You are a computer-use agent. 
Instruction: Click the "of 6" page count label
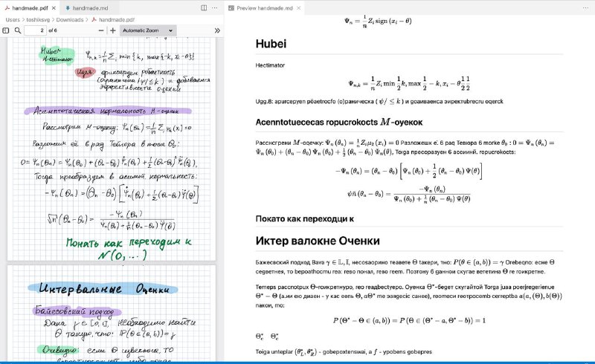tap(53, 30)
